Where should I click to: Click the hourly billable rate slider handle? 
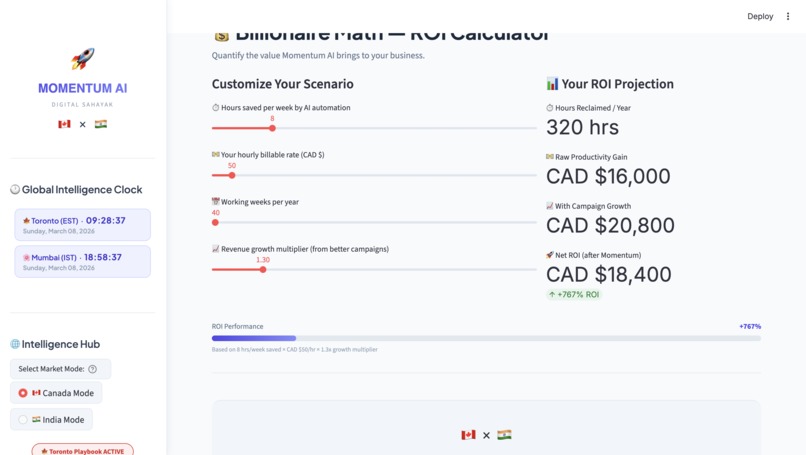point(232,175)
